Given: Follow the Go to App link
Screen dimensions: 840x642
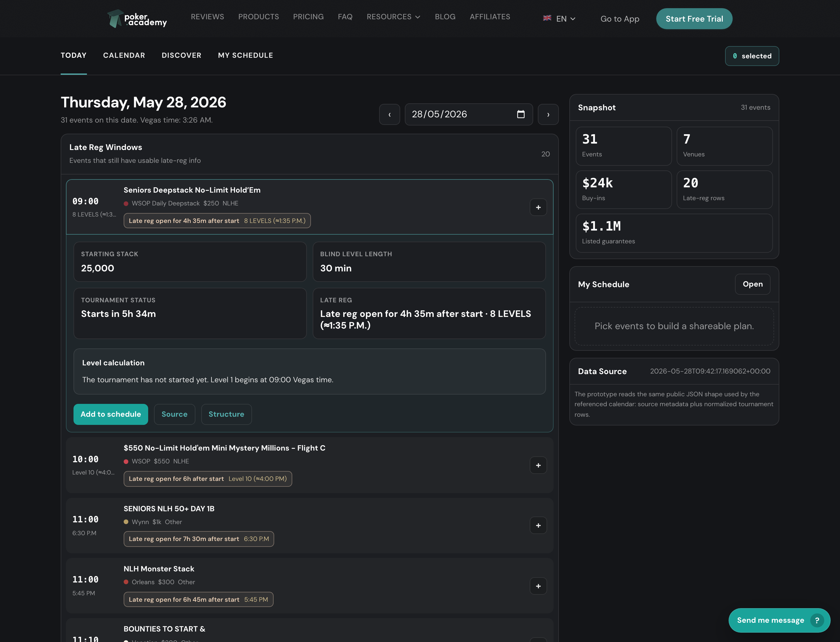Looking at the screenshot, I should (x=619, y=19).
